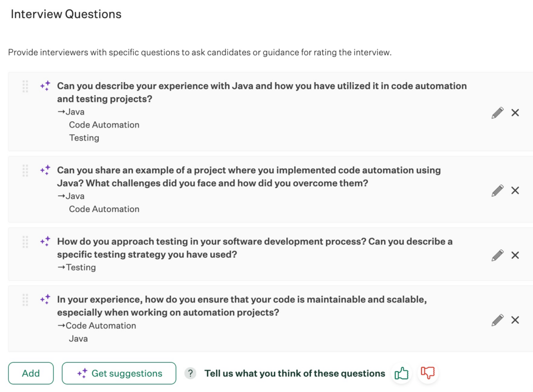Click drag handle beside testing strategy question
The width and height of the screenshot is (533, 392).
(25, 242)
